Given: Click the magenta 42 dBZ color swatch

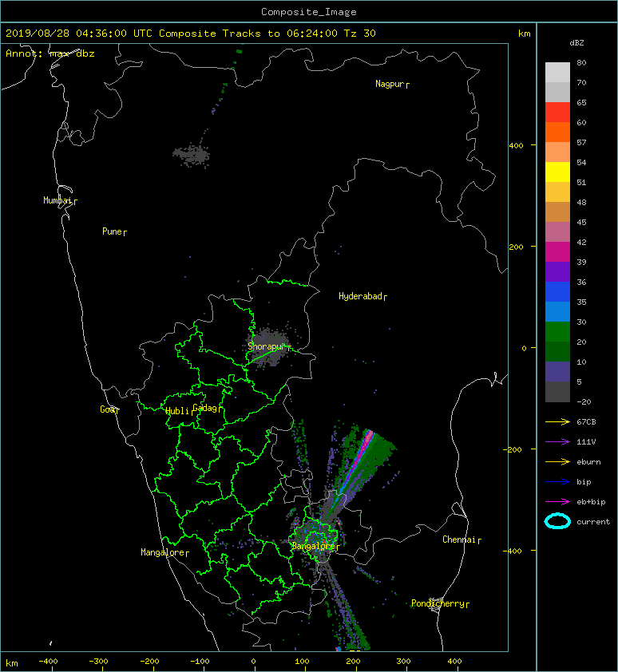Looking at the screenshot, I should click(x=557, y=251).
